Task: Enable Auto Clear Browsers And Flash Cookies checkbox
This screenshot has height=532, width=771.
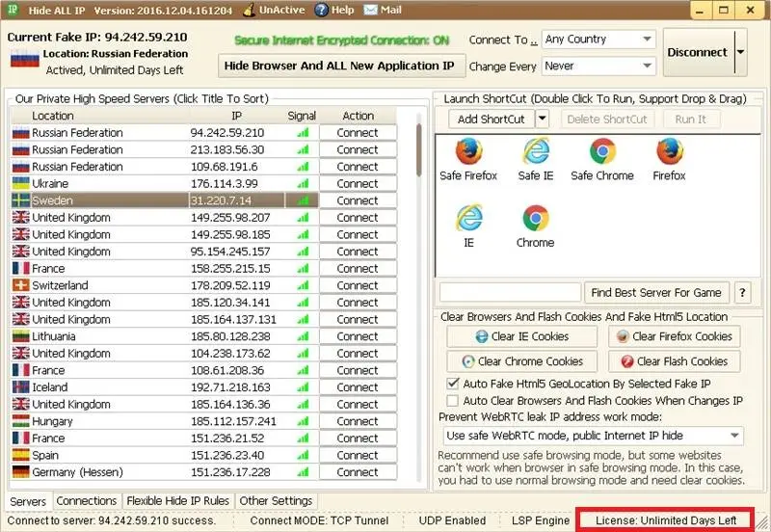Action: click(x=452, y=401)
